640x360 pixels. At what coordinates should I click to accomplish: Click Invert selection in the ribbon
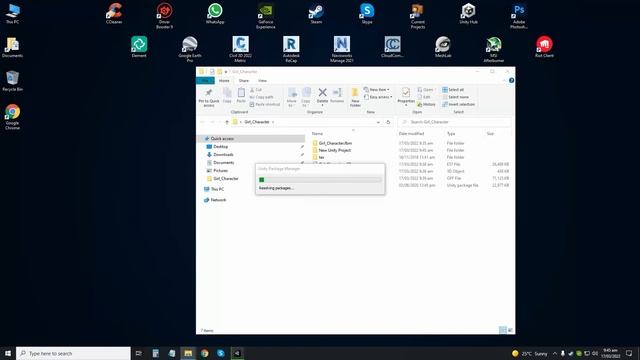(x=458, y=104)
